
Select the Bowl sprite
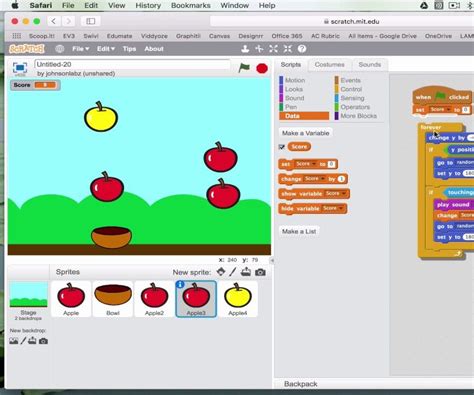(113, 299)
